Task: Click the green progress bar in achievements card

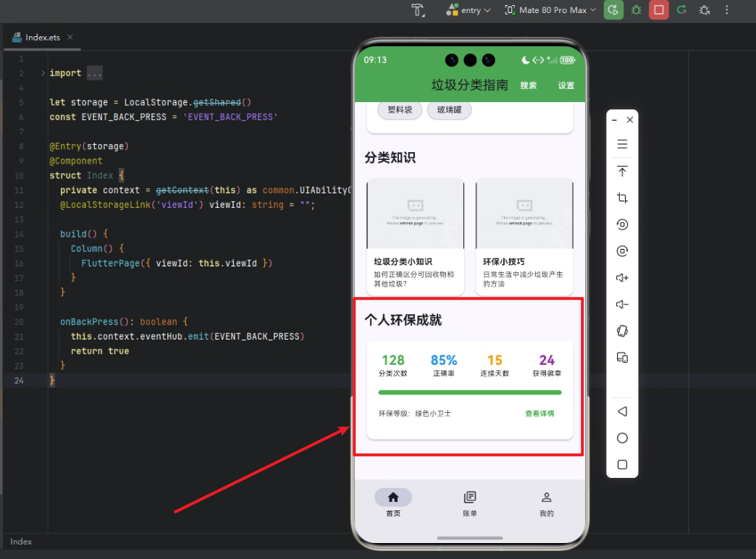Action: pos(469,392)
